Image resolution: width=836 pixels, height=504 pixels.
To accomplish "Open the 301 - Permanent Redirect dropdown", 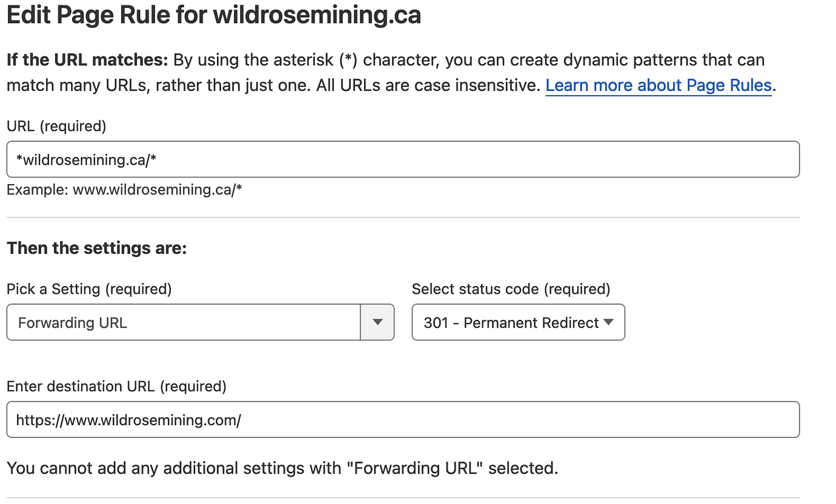I will tap(512, 322).
